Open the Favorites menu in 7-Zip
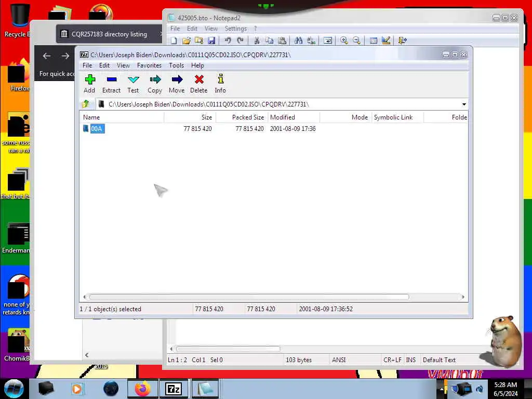 pos(149,65)
